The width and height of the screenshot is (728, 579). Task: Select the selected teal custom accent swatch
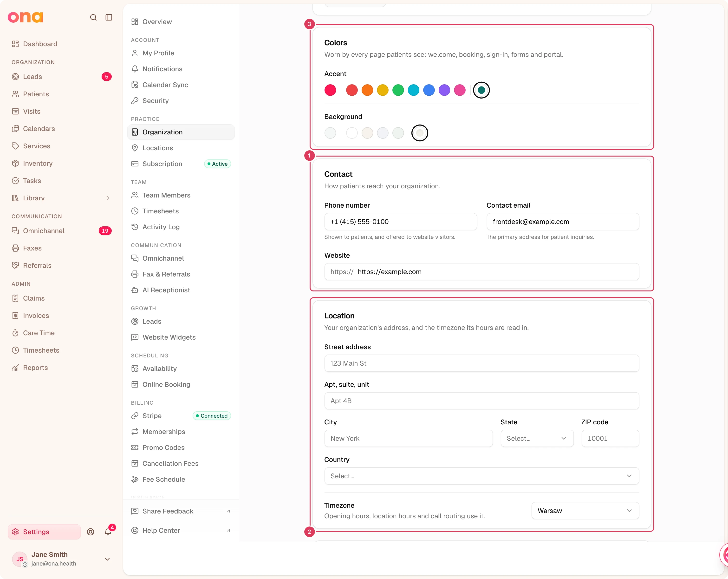pyautogui.click(x=481, y=90)
